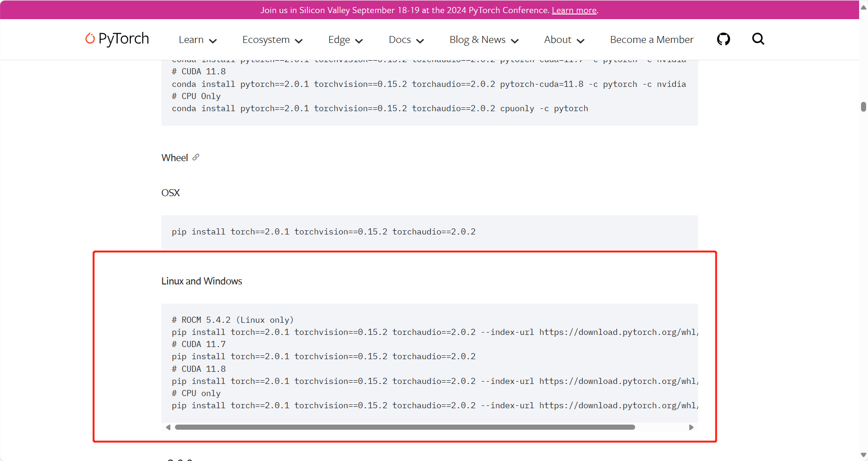Viewport: 868px width, 461px height.
Task: Expand the Blog & News dropdown menu
Action: [x=484, y=40]
